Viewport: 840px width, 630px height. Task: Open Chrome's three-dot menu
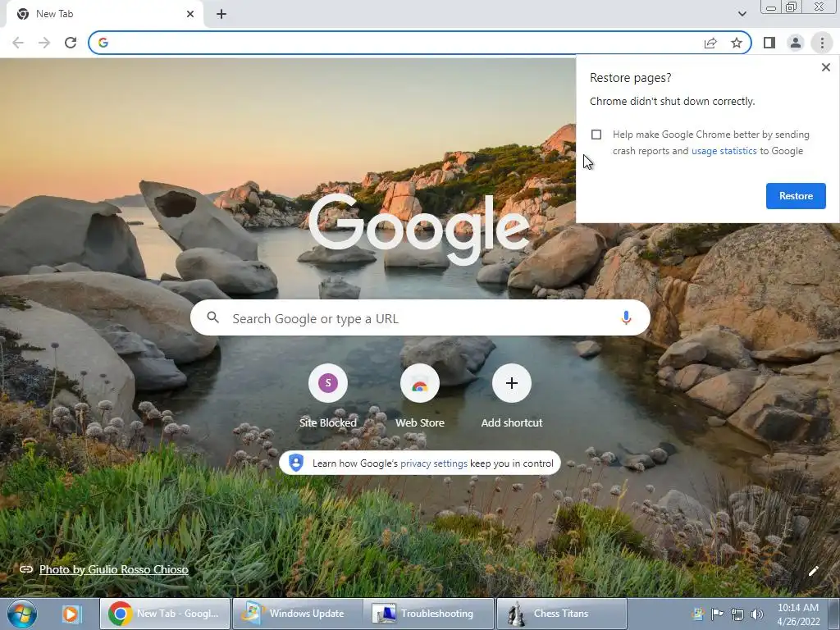coord(822,43)
